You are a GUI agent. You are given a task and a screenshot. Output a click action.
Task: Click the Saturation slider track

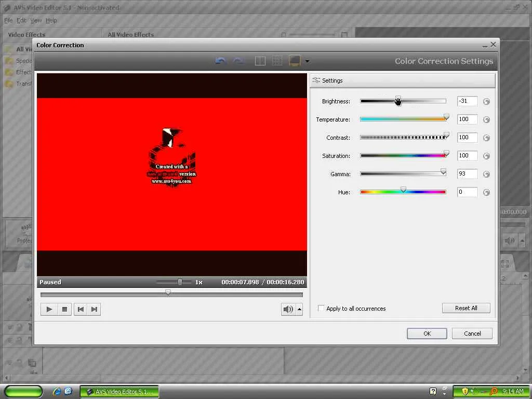(403, 156)
